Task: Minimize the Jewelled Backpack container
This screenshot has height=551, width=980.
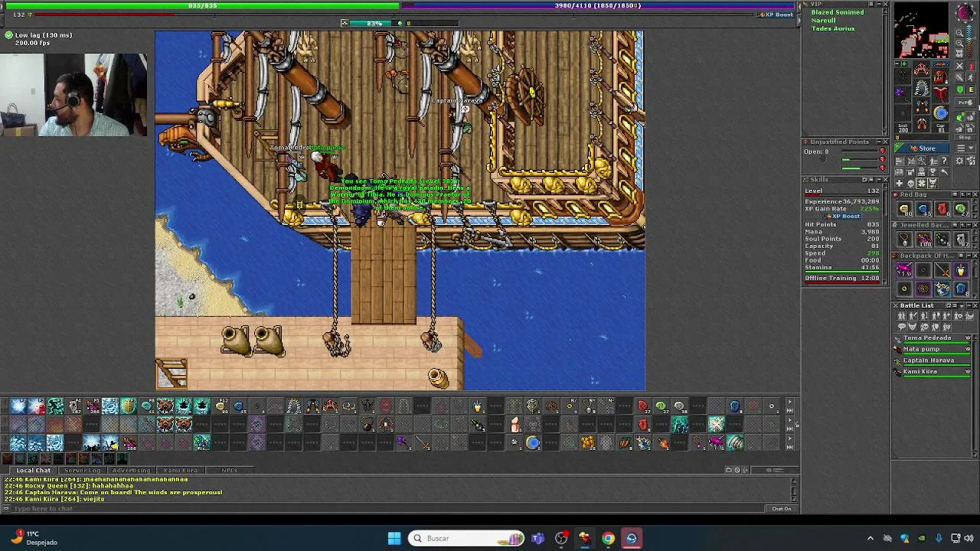Action: pyautogui.click(x=969, y=225)
